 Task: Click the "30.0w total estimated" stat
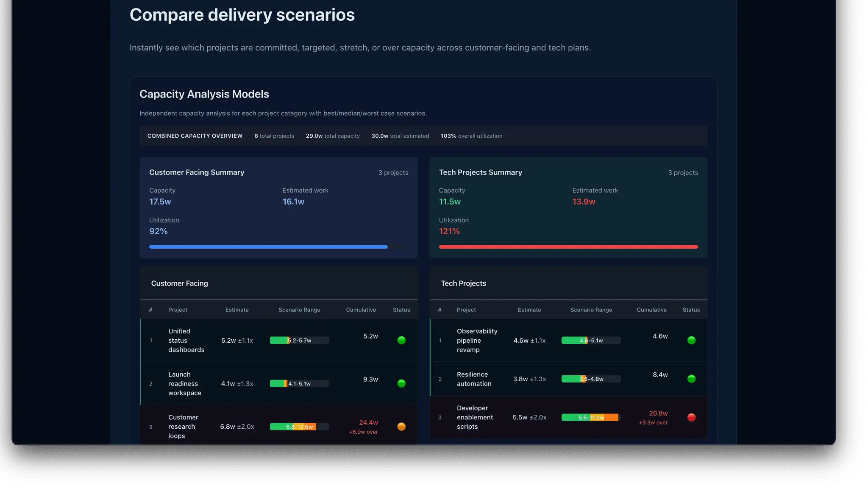click(400, 136)
